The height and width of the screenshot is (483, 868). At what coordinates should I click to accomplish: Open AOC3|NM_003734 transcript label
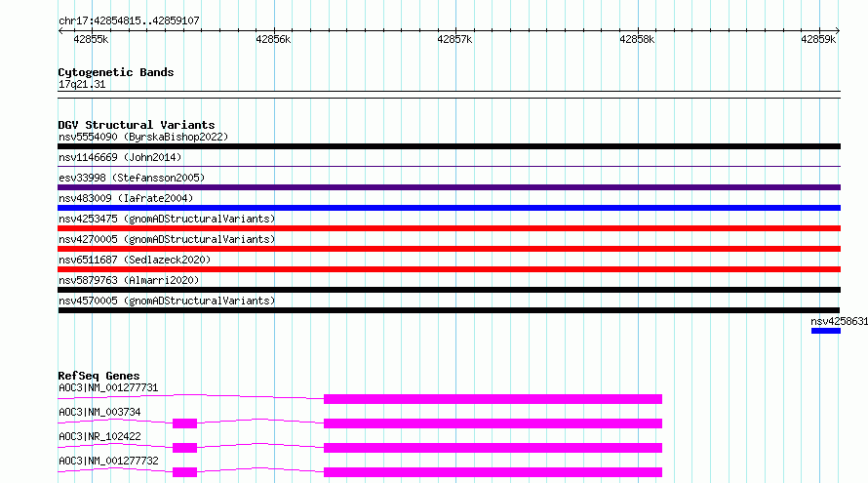(99, 412)
